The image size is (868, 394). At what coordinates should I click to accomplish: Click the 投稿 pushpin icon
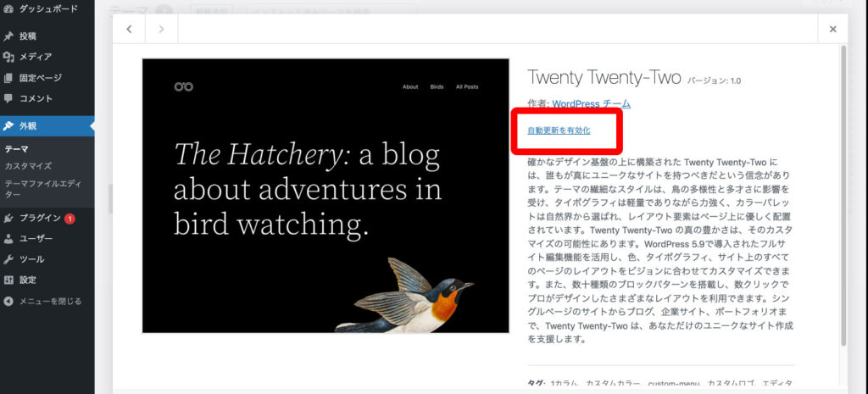(8, 36)
